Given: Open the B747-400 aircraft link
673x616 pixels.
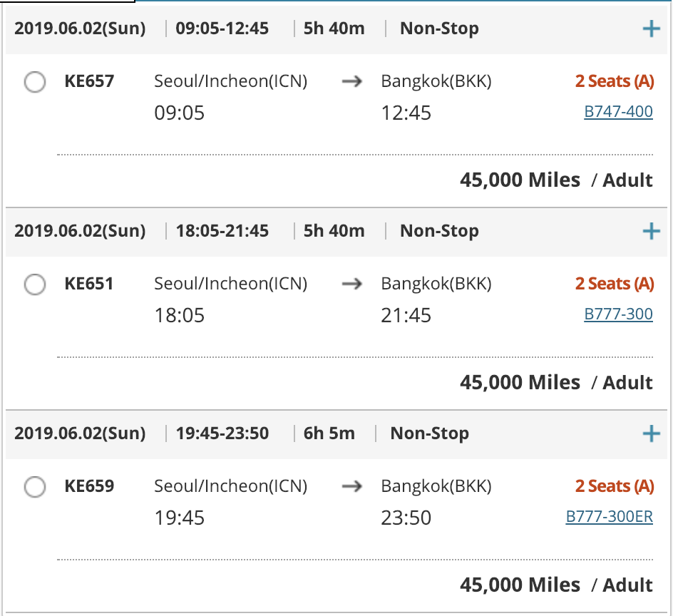Looking at the screenshot, I should [618, 112].
